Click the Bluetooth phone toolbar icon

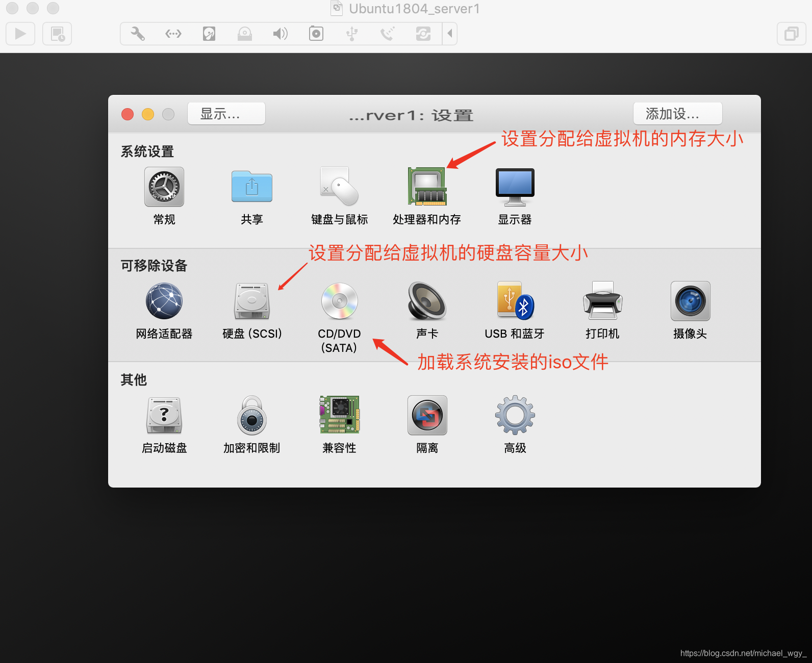388,34
